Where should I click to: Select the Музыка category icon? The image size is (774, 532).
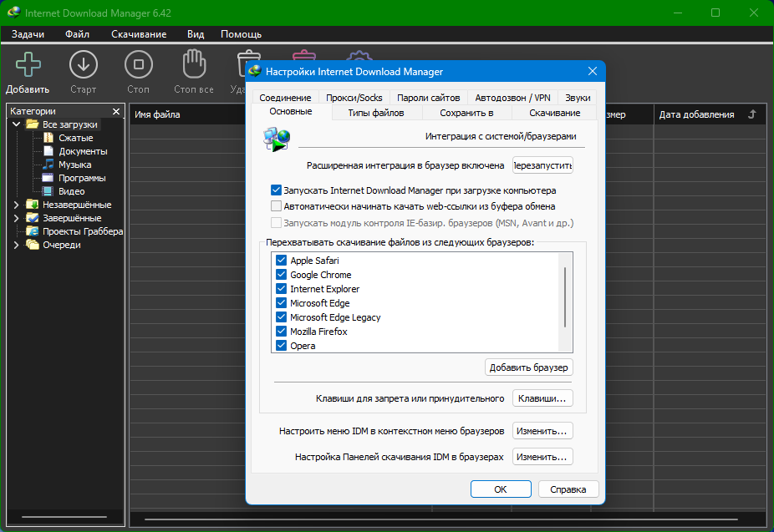[x=49, y=165]
